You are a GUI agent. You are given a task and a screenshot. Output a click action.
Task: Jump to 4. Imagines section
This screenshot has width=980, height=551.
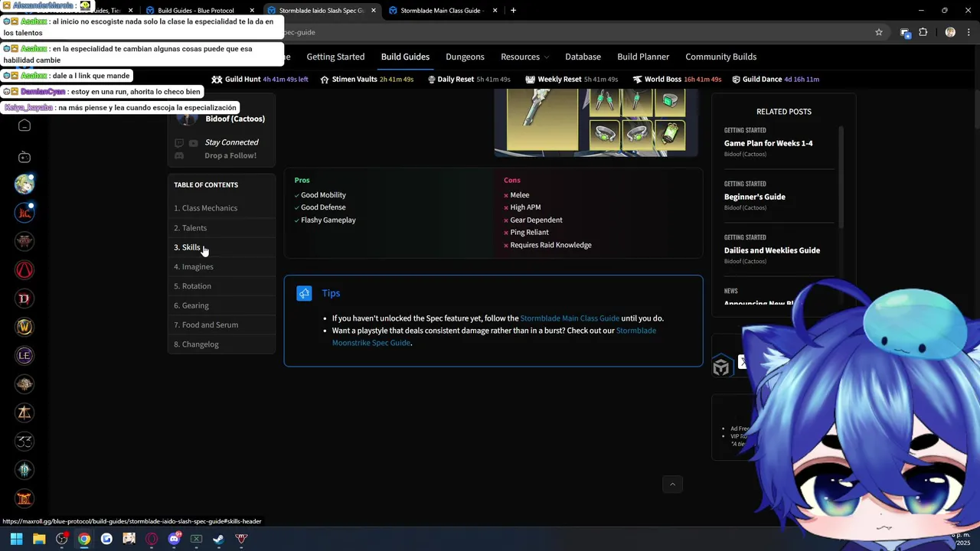tap(194, 267)
